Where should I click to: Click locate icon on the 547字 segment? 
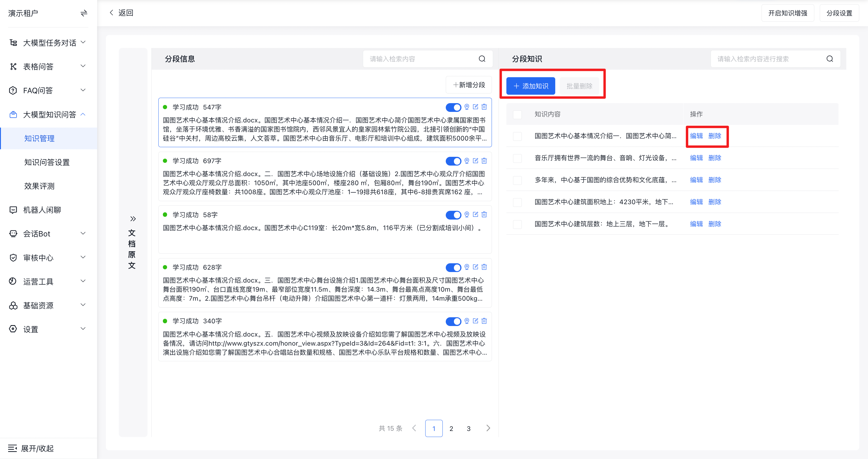click(467, 107)
